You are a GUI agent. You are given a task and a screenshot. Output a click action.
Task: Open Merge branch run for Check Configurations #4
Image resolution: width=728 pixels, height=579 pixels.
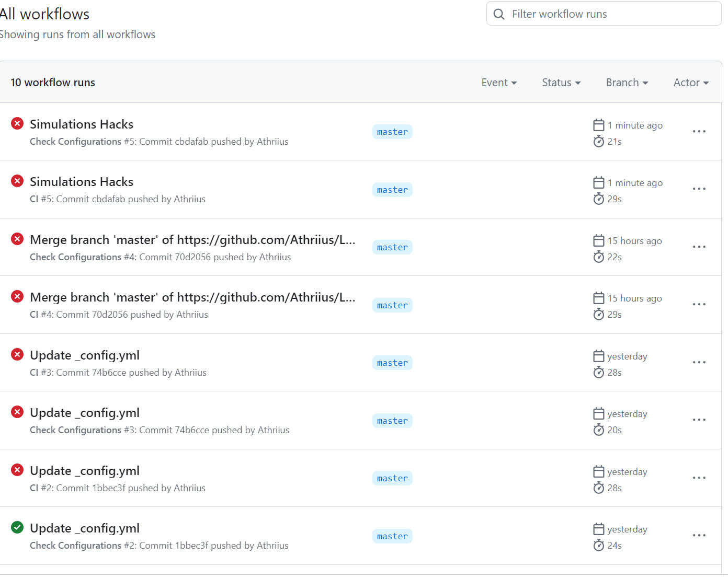(192, 240)
